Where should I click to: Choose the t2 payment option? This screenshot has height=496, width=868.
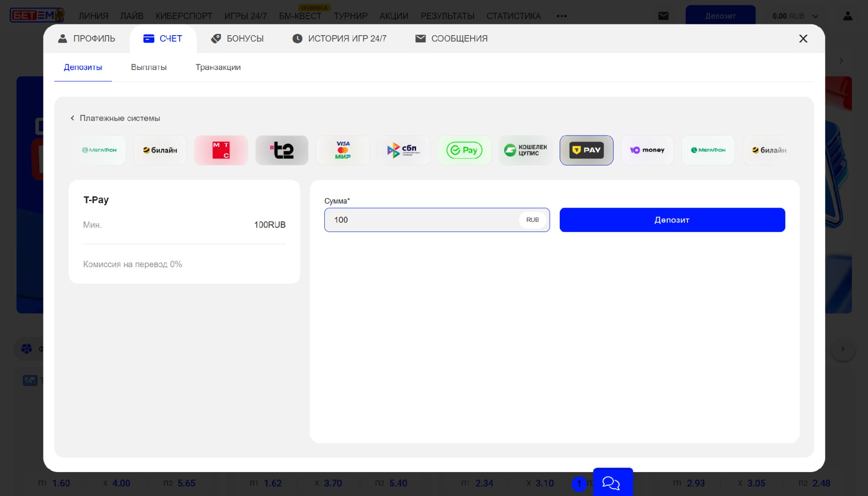click(282, 150)
